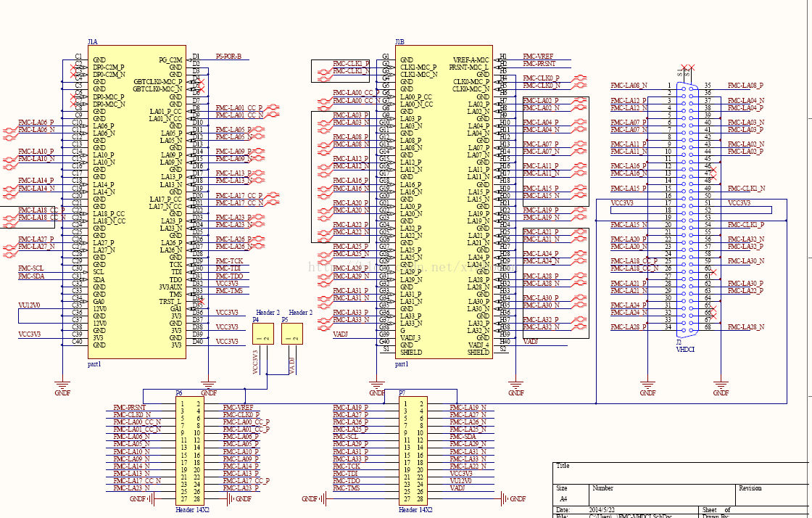Click the no-connect cross on J2 pin S1
The image size is (812, 518).
tap(684, 68)
